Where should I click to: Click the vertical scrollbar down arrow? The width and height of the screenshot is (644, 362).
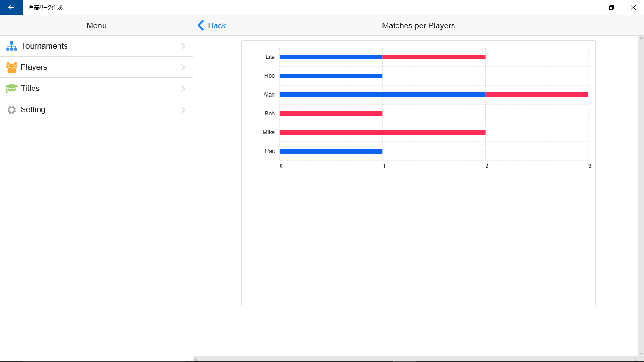click(x=641, y=354)
